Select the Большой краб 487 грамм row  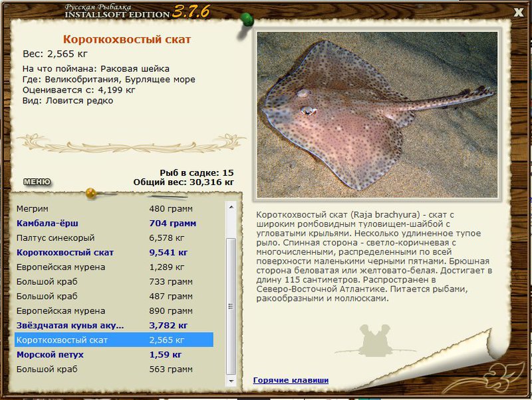point(114,296)
